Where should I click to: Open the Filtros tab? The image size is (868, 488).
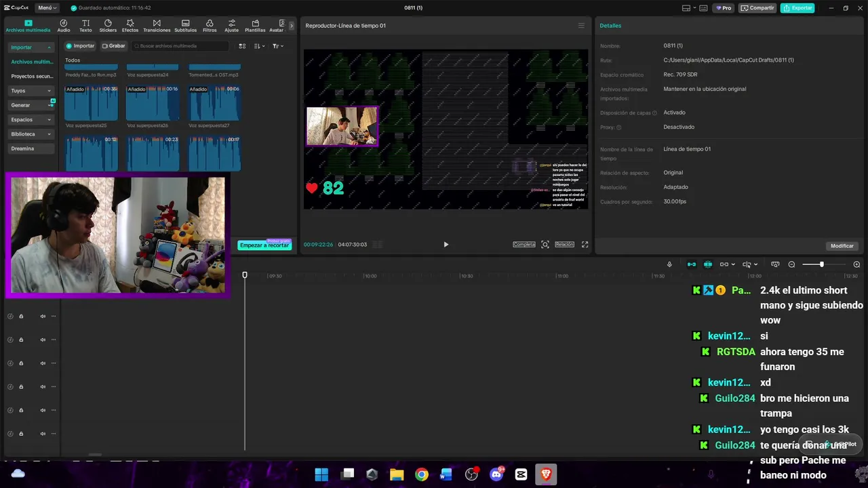pyautogui.click(x=210, y=26)
